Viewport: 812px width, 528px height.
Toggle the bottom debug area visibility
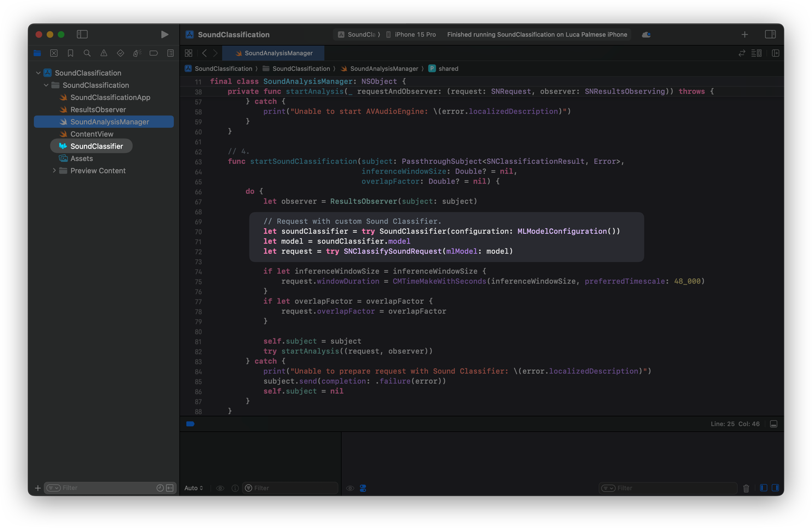(773, 424)
